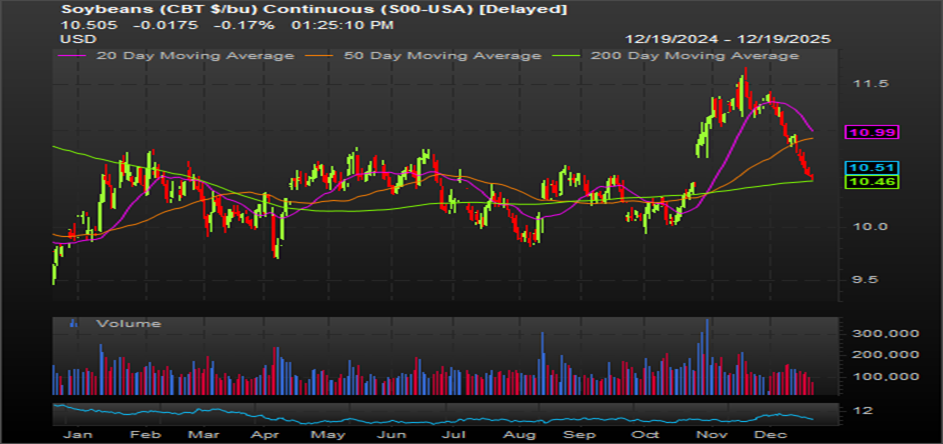Screen dimensions: 943x444
Task: Open the 12/19/2024 - 12/19/2025 date range
Action: (x=728, y=38)
